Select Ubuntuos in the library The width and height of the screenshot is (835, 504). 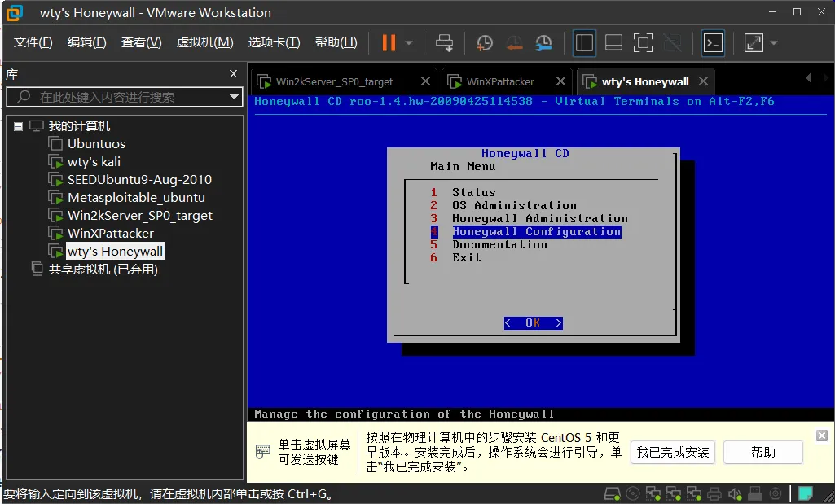96,143
